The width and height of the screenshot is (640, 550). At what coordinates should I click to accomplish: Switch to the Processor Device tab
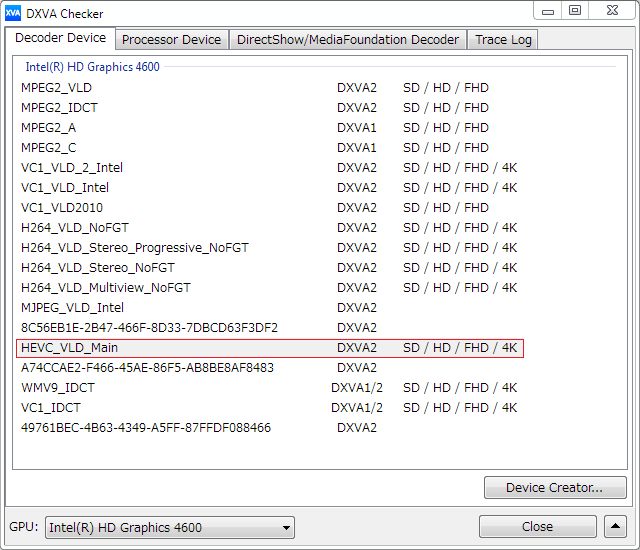pos(171,40)
